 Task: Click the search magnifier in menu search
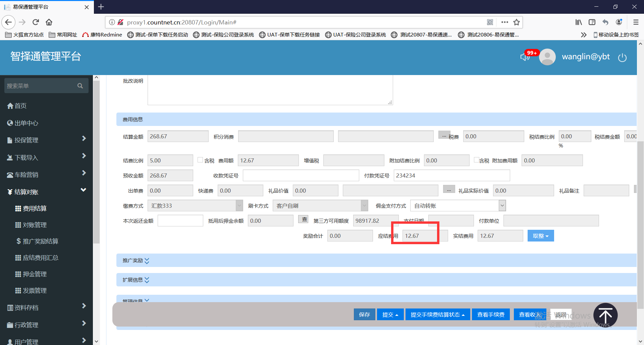(80, 86)
